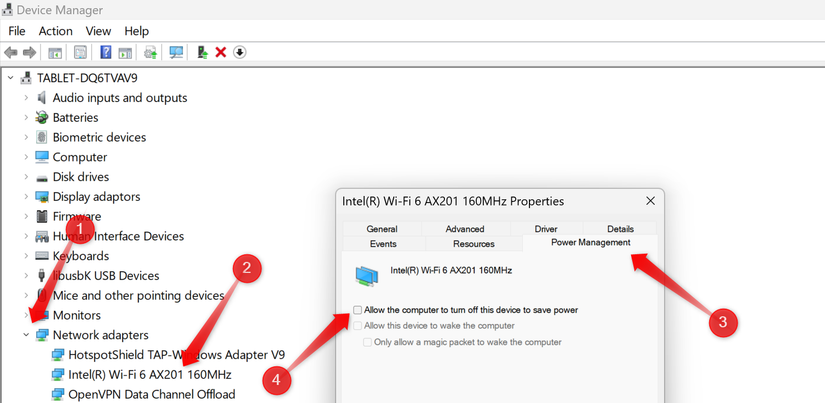The image size is (825, 403).
Task: Switch to the Details tab
Action: tap(620, 229)
